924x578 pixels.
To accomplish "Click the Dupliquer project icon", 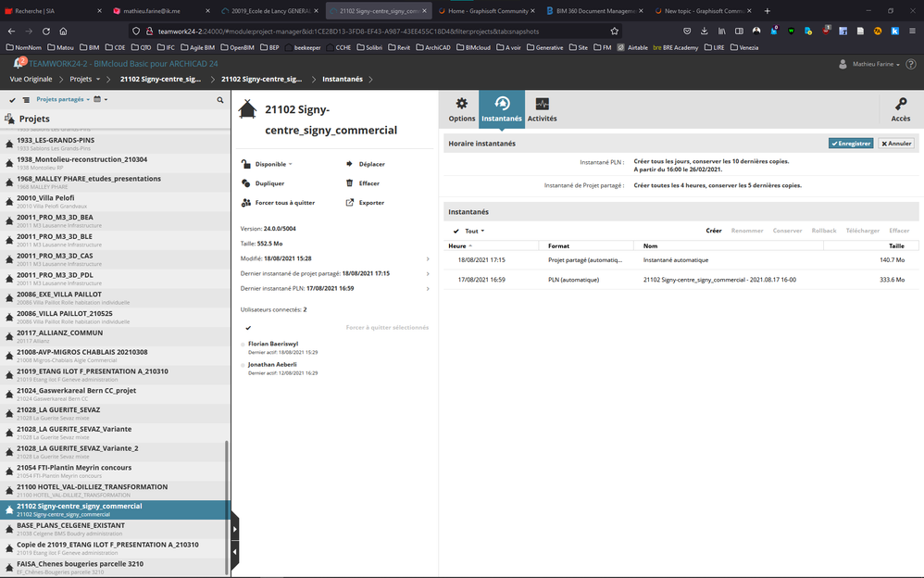I will pos(245,183).
